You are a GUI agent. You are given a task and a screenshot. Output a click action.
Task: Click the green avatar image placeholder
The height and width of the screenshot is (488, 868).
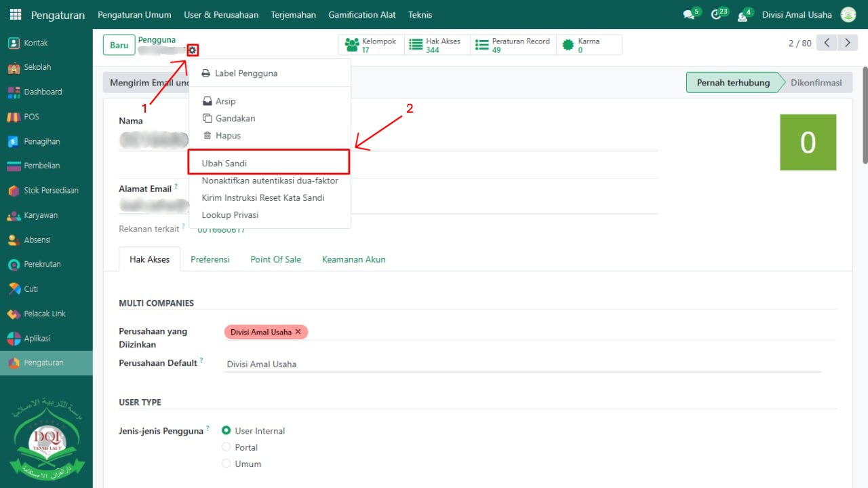pos(808,143)
